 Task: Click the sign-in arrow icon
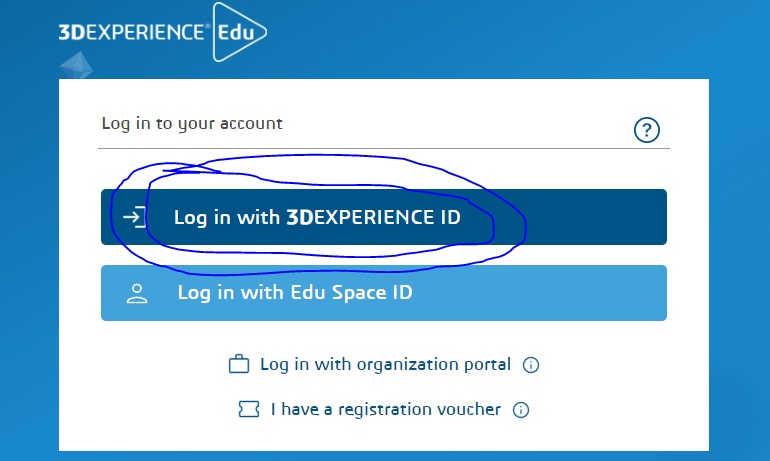tap(132, 217)
